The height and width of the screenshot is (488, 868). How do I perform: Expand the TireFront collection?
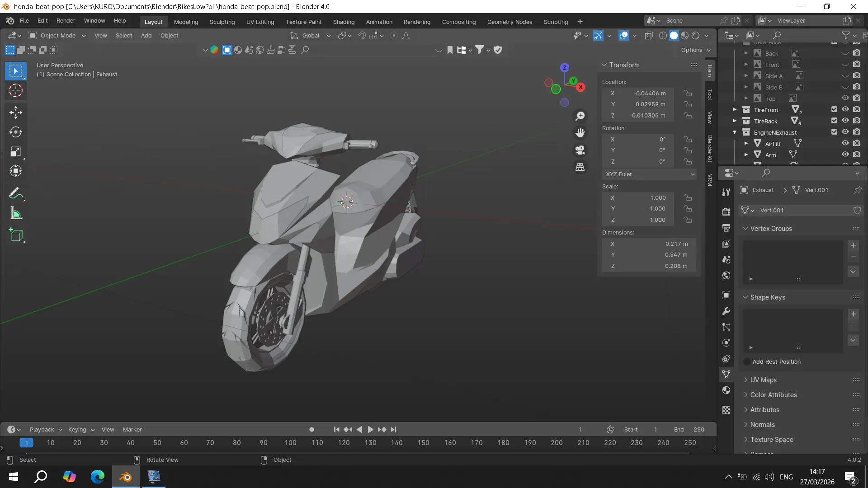coord(735,110)
